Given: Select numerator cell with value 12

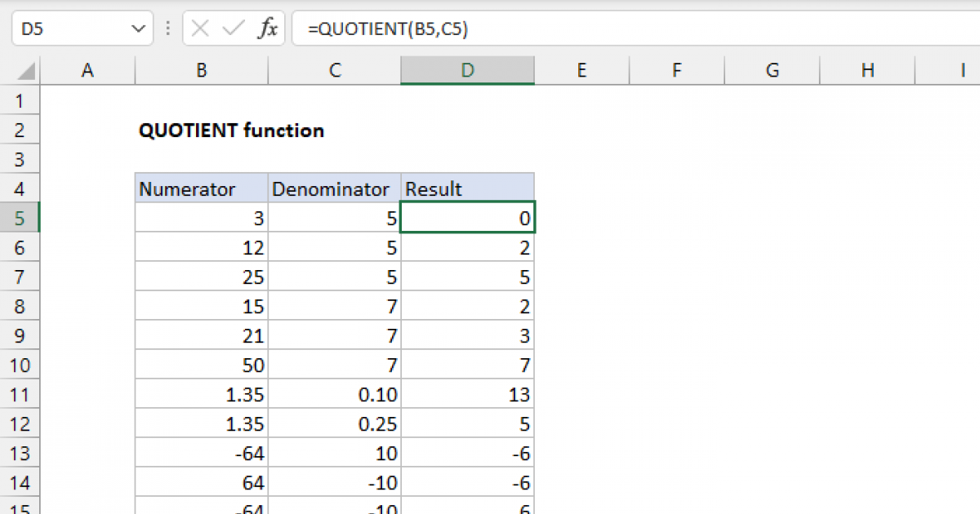Looking at the screenshot, I should point(201,248).
